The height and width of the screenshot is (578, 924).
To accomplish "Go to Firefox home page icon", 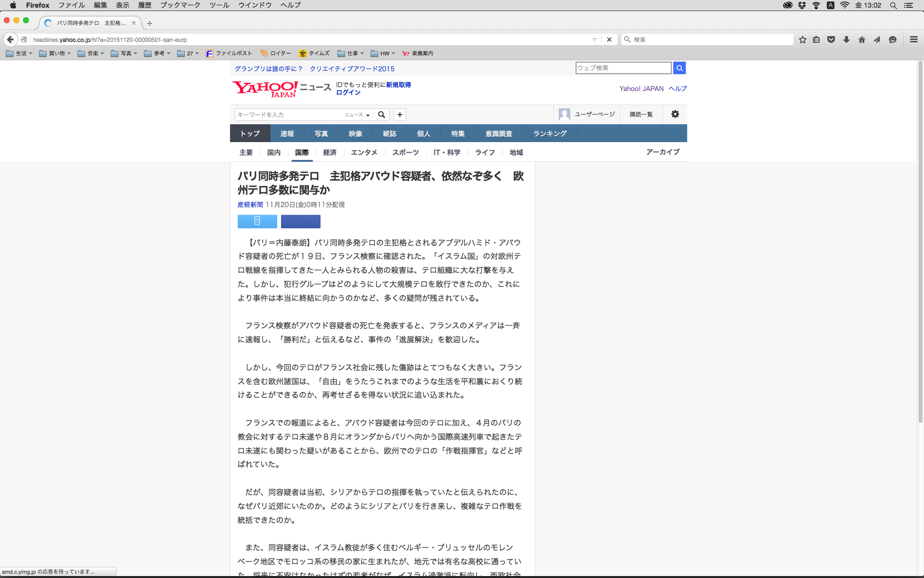I will 861,39.
